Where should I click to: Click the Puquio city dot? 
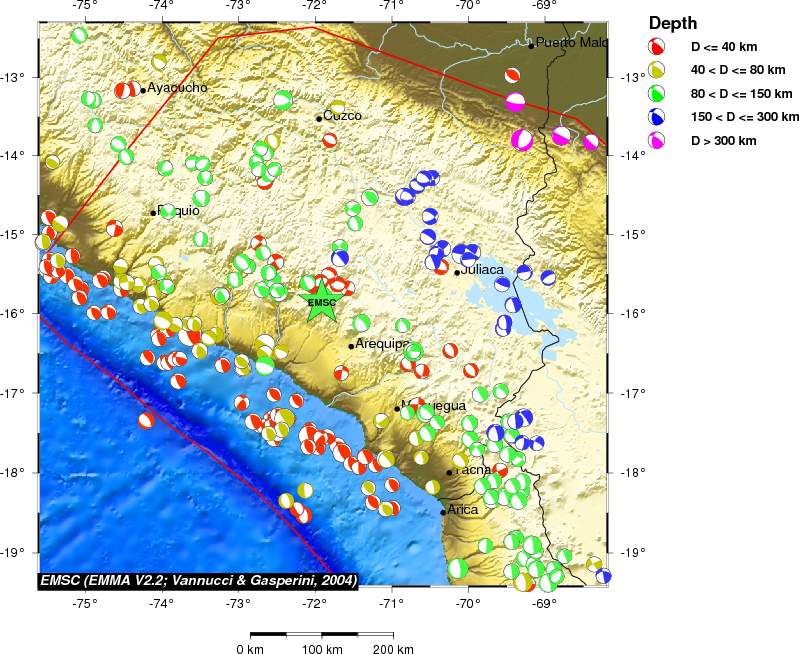point(153,213)
